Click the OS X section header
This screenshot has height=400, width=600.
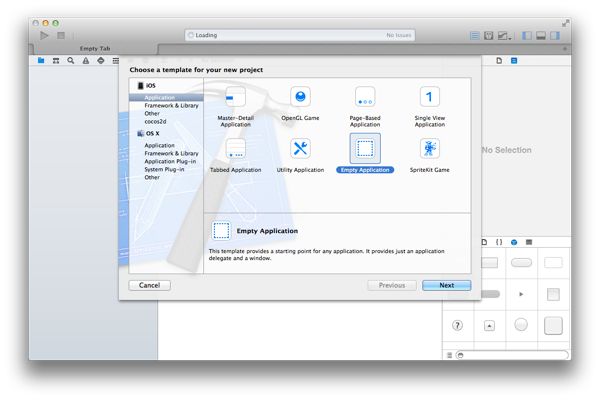point(148,133)
